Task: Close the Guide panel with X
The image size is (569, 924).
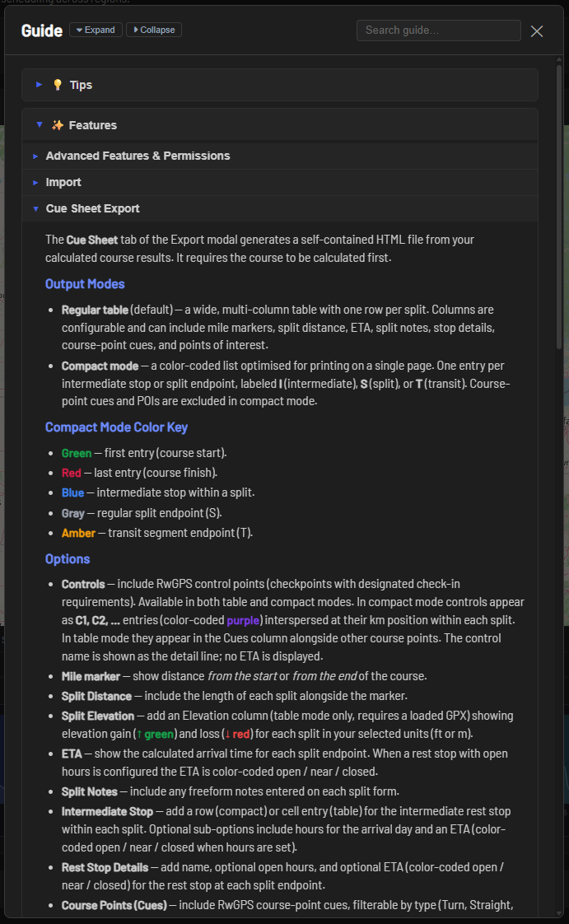Action: tap(537, 31)
